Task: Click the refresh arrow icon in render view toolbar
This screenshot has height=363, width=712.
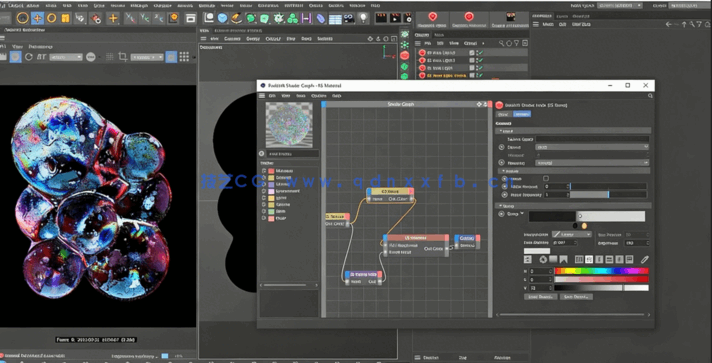Action: click(29, 57)
